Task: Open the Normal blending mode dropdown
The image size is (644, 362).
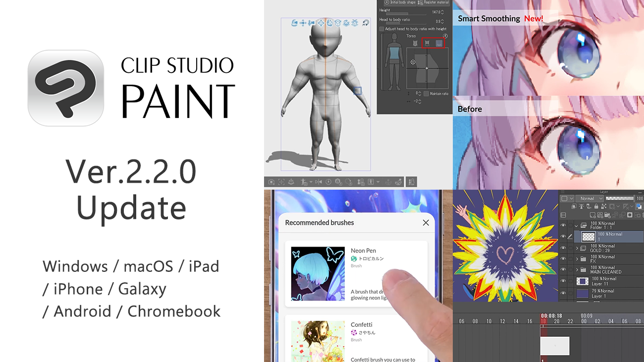Action: pyautogui.click(x=590, y=199)
